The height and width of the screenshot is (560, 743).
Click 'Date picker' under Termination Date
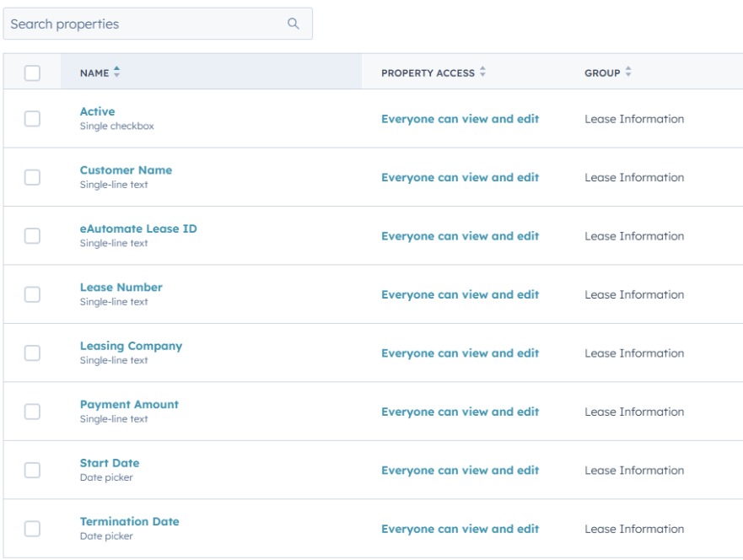106,536
